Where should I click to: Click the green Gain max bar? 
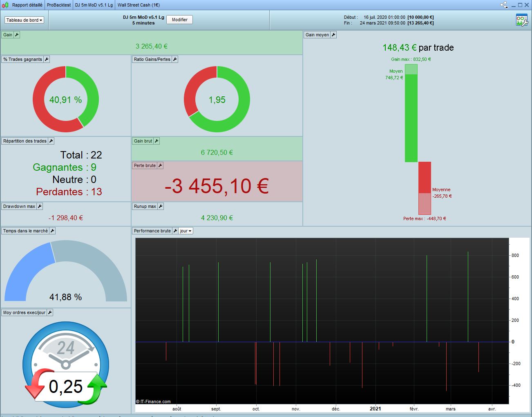coord(411,113)
